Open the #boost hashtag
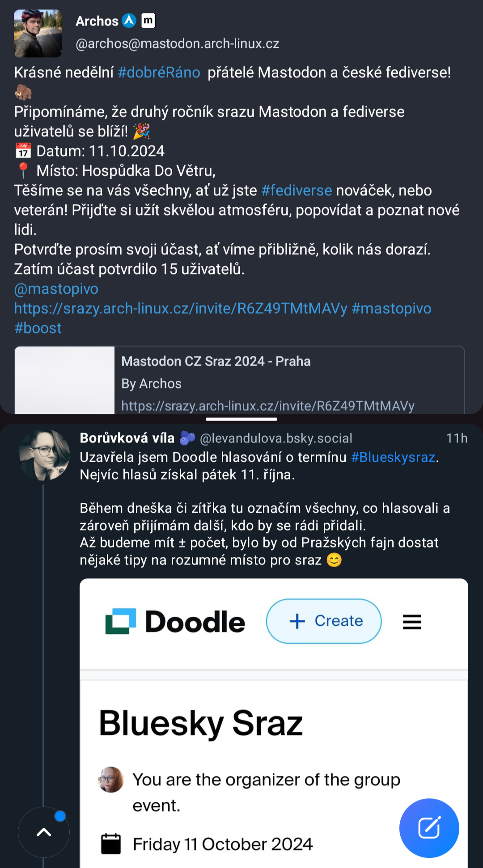The image size is (483, 868). click(x=38, y=328)
